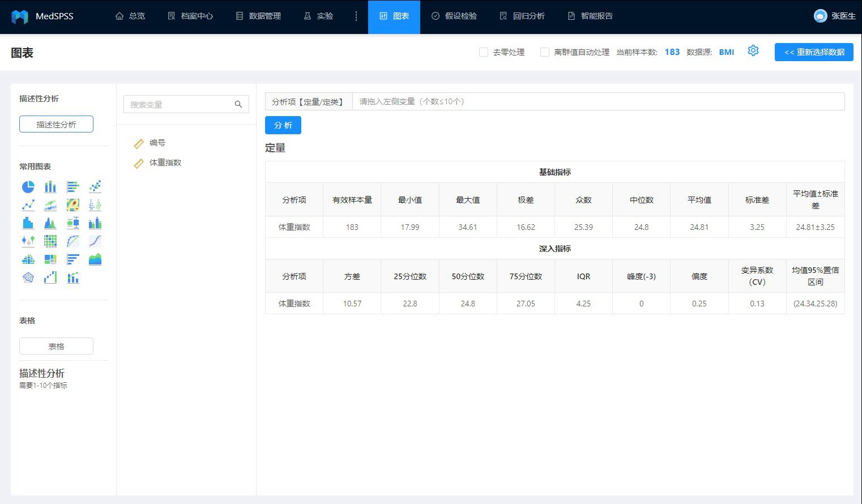The width and height of the screenshot is (862, 504).
Task: Pick the ROC curve chart icon
Action: (x=73, y=241)
